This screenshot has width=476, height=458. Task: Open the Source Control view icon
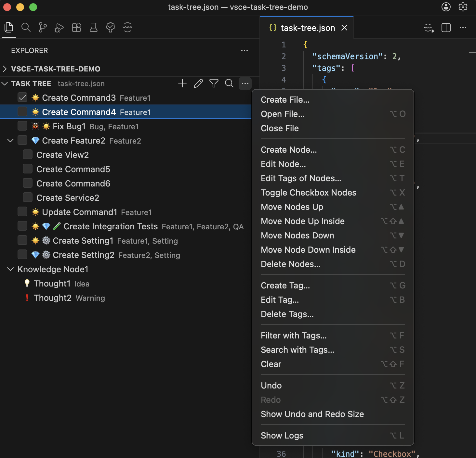pos(43,27)
